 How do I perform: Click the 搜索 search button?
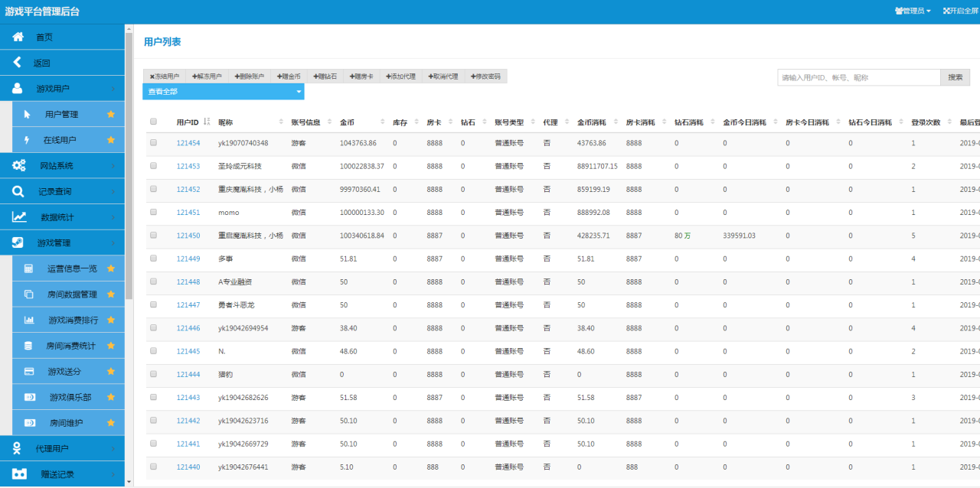pos(955,77)
